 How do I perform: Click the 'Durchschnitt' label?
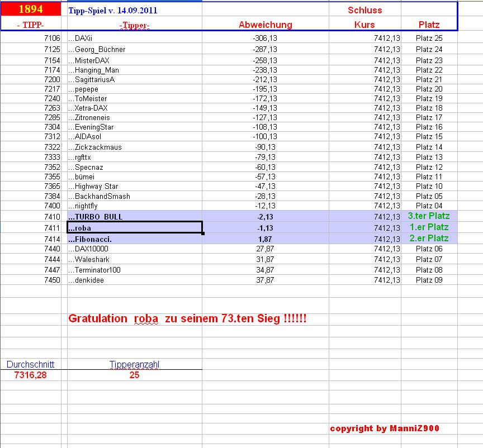pos(31,365)
